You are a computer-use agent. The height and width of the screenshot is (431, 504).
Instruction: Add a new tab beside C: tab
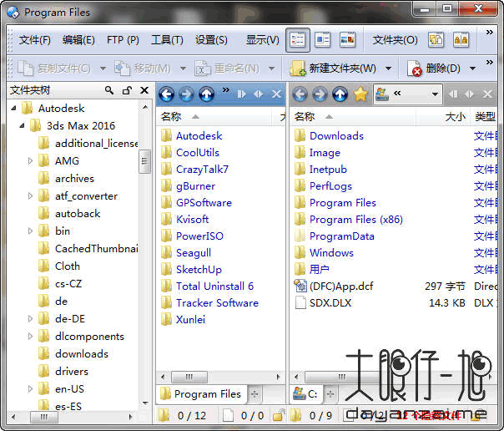[x=330, y=394]
